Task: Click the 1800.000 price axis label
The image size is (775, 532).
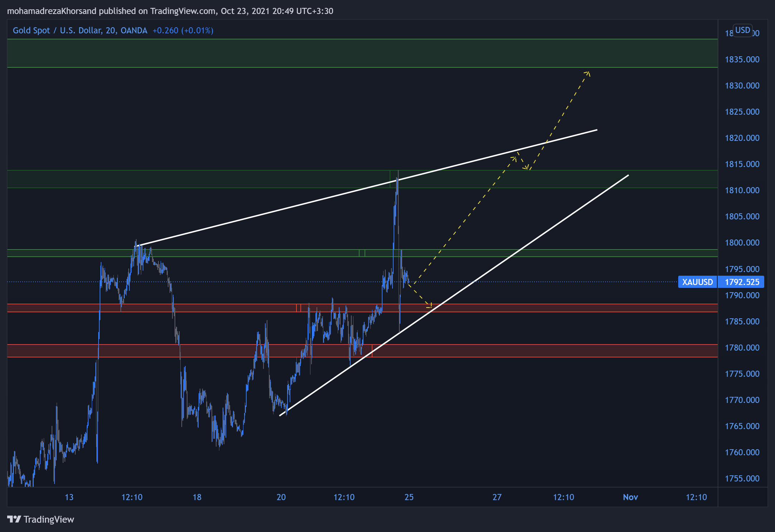Action: pyautogui.click(x=742, y=243)
